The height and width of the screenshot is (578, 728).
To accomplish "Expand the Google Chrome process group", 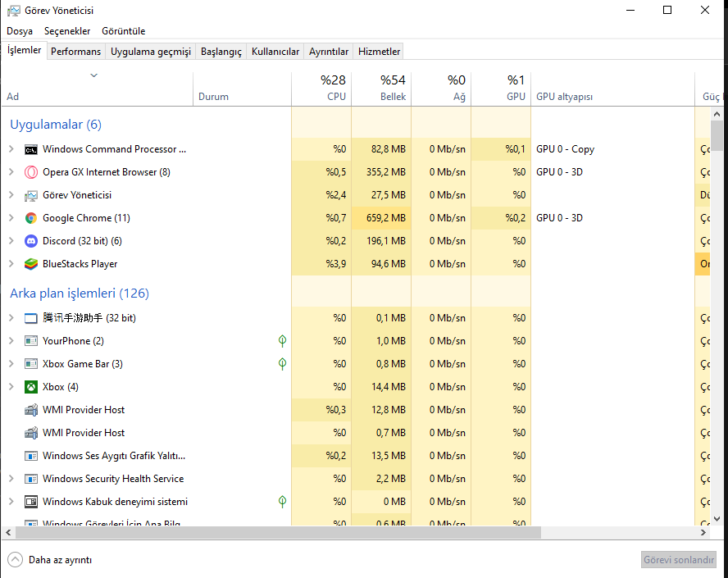I will (11, 218).
